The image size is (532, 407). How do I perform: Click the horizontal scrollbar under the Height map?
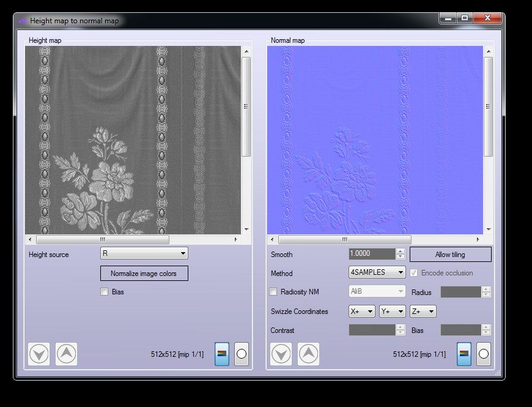pyautogui.click(x=102, y=239)
